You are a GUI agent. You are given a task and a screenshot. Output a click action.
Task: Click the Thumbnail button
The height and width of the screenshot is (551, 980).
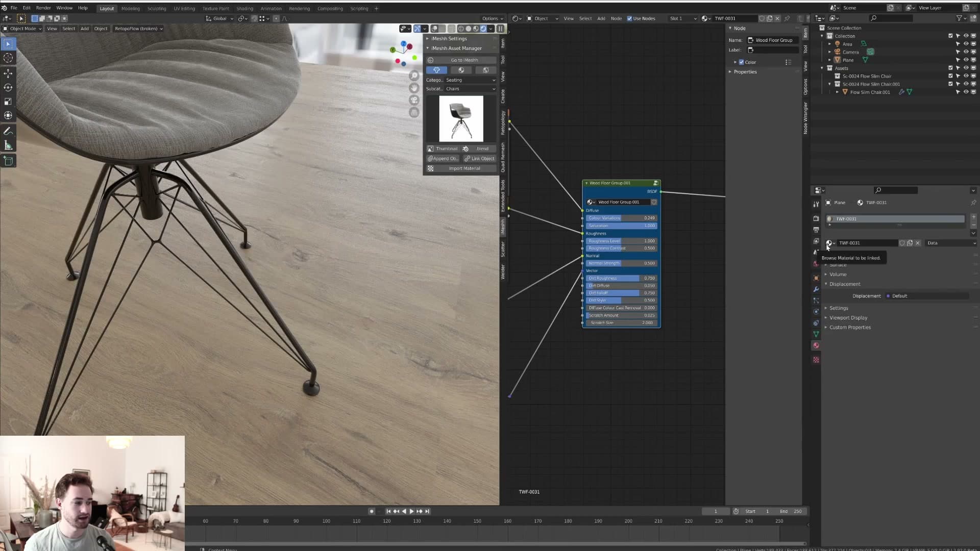click(x=443, y=149)
